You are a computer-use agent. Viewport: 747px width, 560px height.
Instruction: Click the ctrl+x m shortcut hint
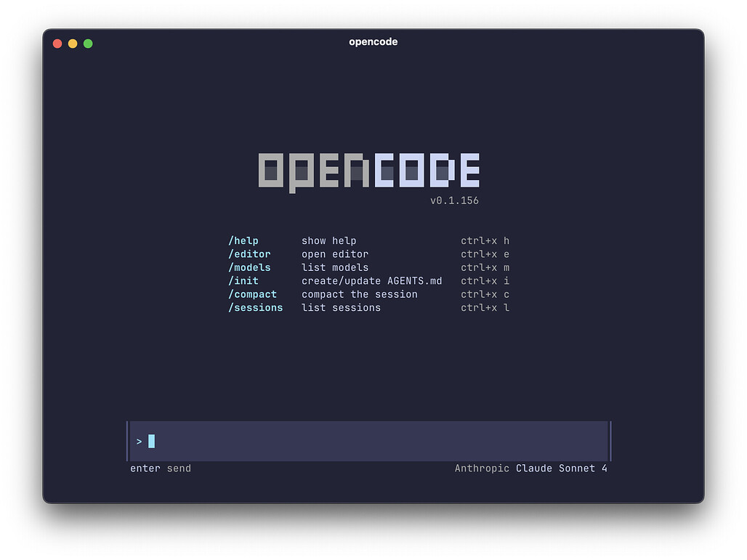[x=485, y=267]
